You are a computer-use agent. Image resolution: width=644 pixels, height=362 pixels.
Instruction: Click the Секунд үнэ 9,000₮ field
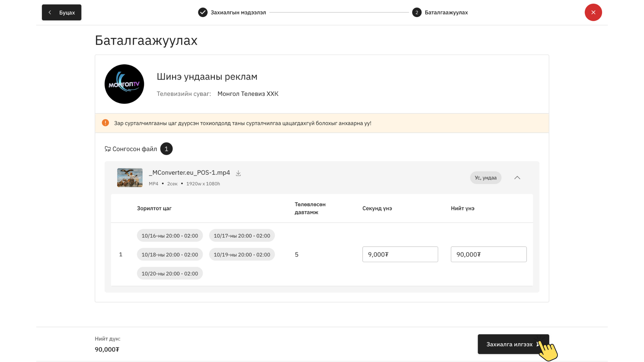point(400,254)
